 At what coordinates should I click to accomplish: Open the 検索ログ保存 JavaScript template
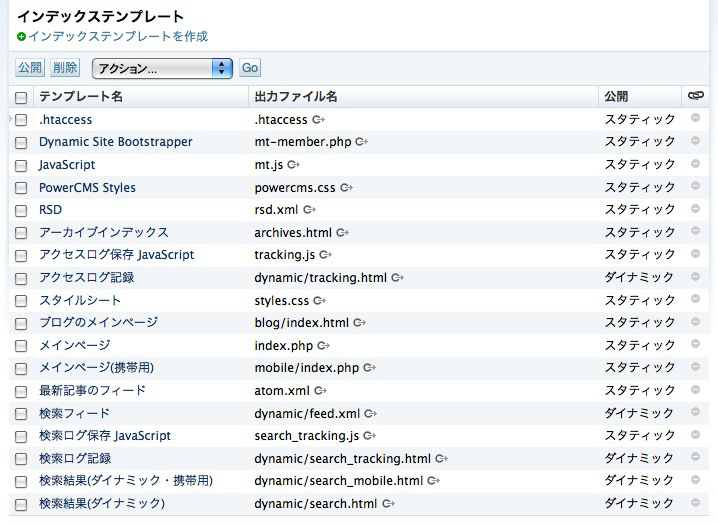(105, 436)
